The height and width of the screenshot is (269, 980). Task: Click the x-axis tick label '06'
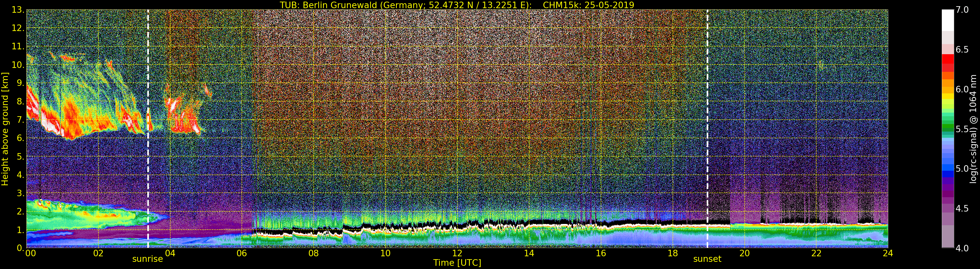242,253
